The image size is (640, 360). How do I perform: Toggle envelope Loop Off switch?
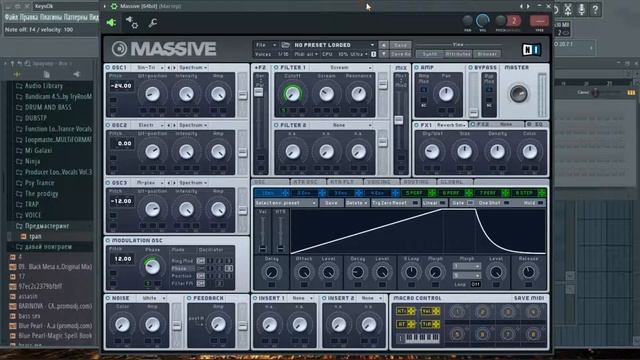click(x=475, y=284)
